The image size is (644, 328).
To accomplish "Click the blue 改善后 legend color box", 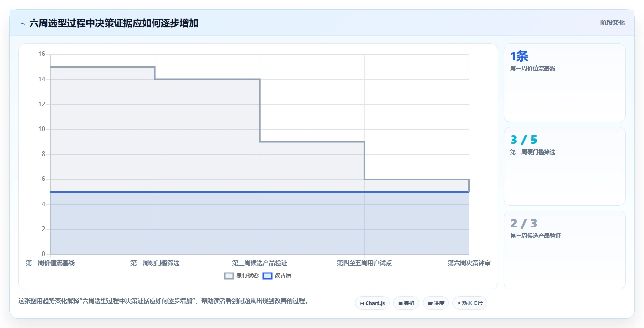I will click(x=267, y=276).
